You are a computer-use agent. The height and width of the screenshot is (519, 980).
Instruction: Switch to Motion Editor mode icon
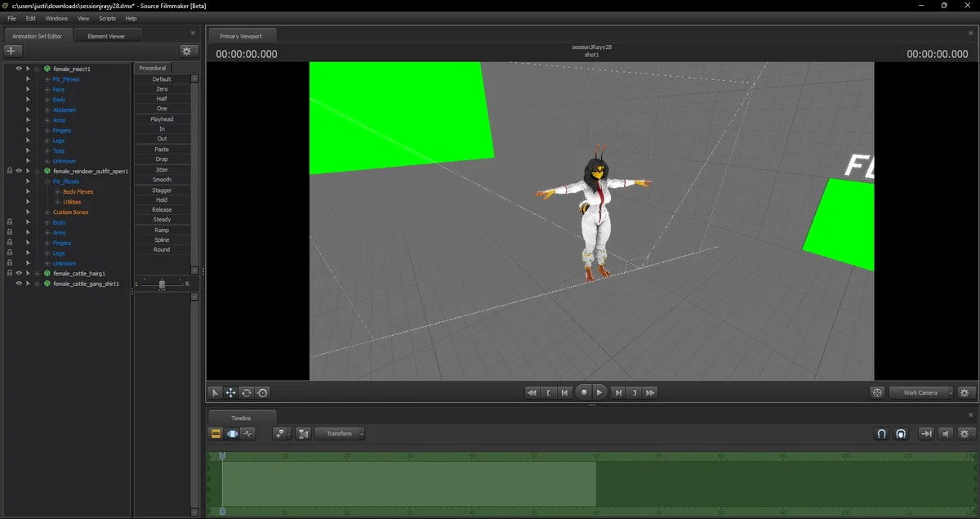click(x=232, y=434)
